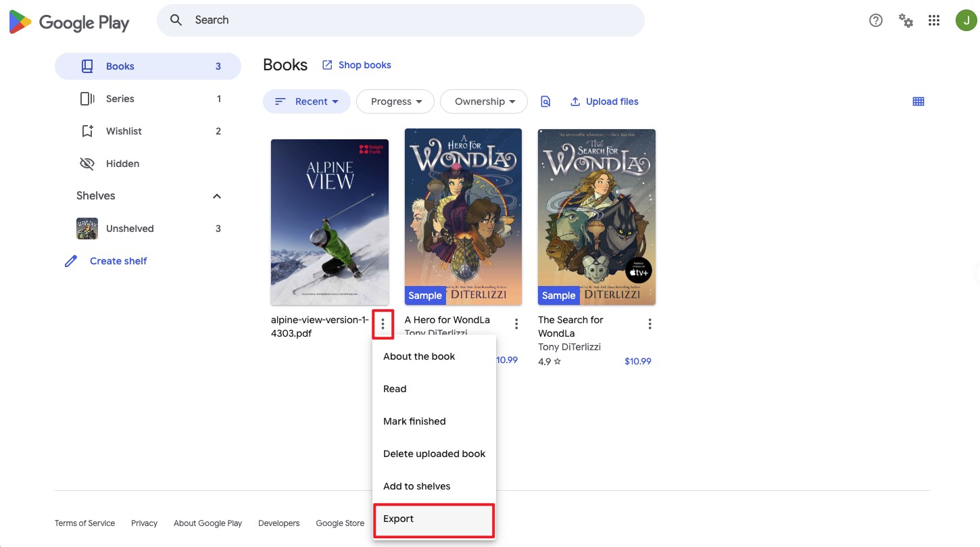Click the Create shelf pencil icon
The image size is (980, 547).
pos(71,261)
